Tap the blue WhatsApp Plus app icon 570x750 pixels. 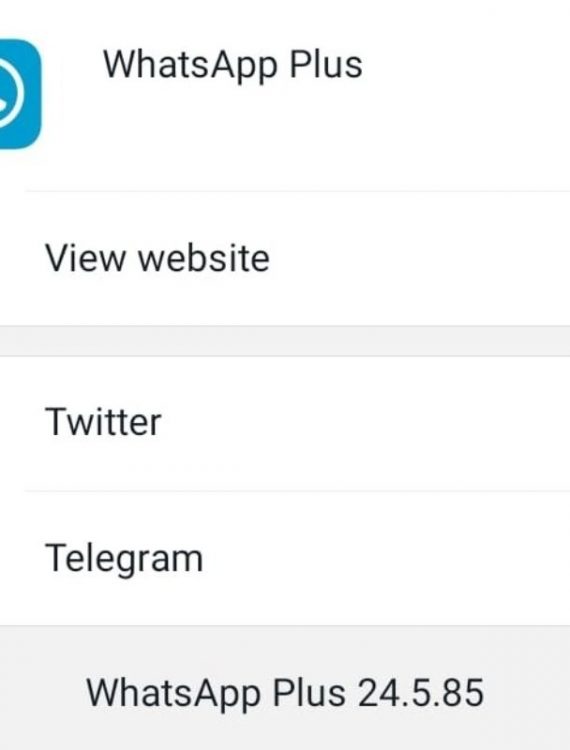pyautogui.click(x=20, y=94)
